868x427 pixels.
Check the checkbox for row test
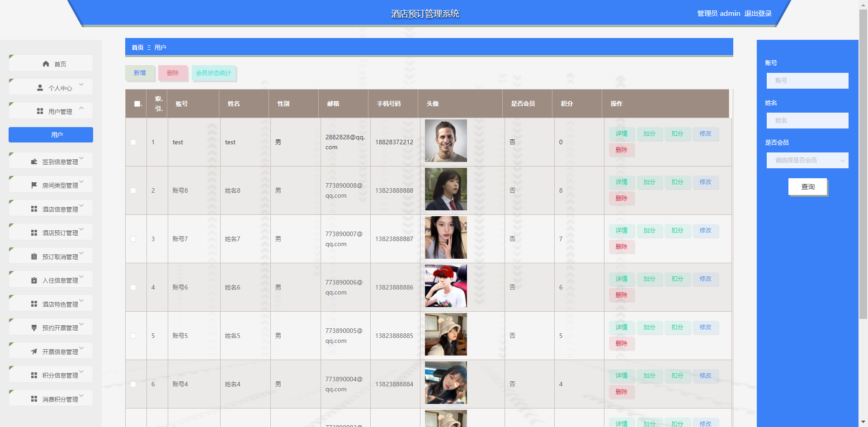click(x=133, y=142)
